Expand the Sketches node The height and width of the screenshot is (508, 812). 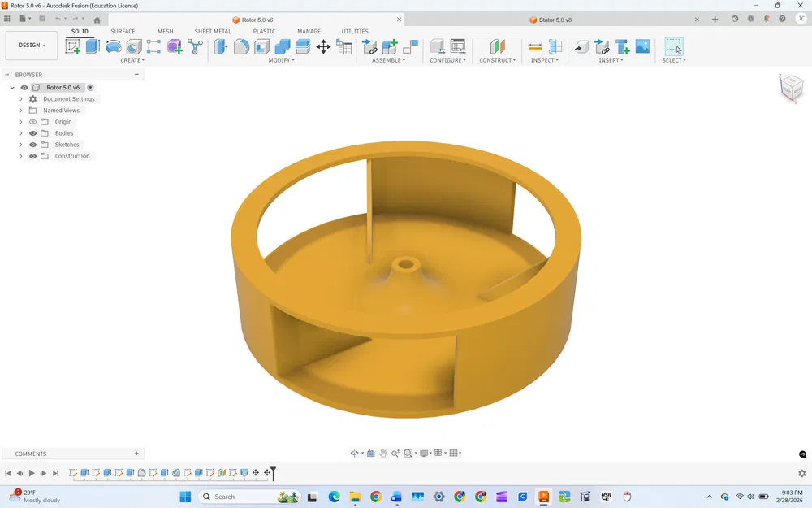click(21, 145)
